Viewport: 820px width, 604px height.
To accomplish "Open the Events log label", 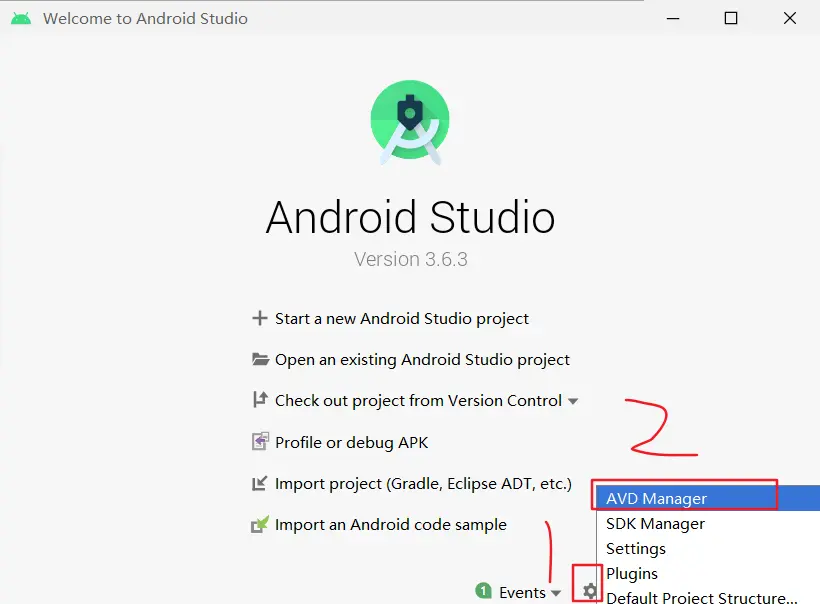I will [522, 592].
